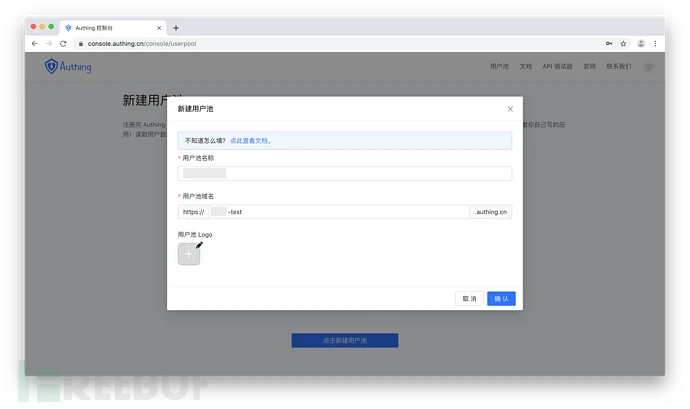Open the 点此查看文档 link
Screen dimensions: 690x409
250,141
